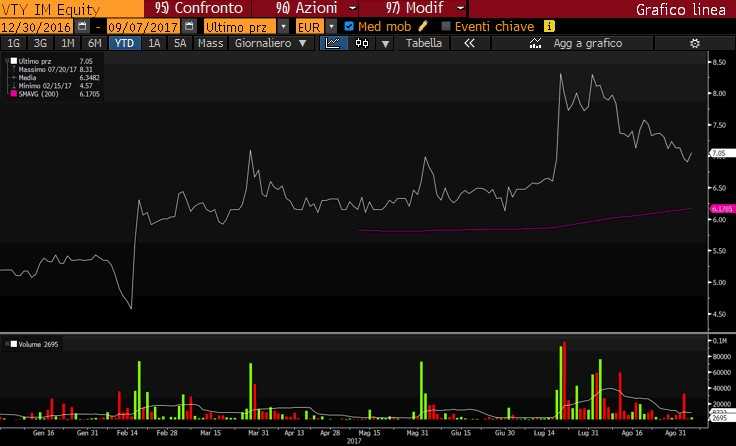Enable the Eventi chiave checkbox
736x446 pixels.
[x=446, y=26]
